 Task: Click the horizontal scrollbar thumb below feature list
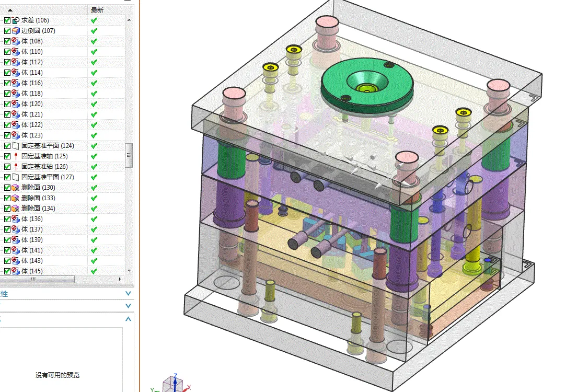click(37, 280)
